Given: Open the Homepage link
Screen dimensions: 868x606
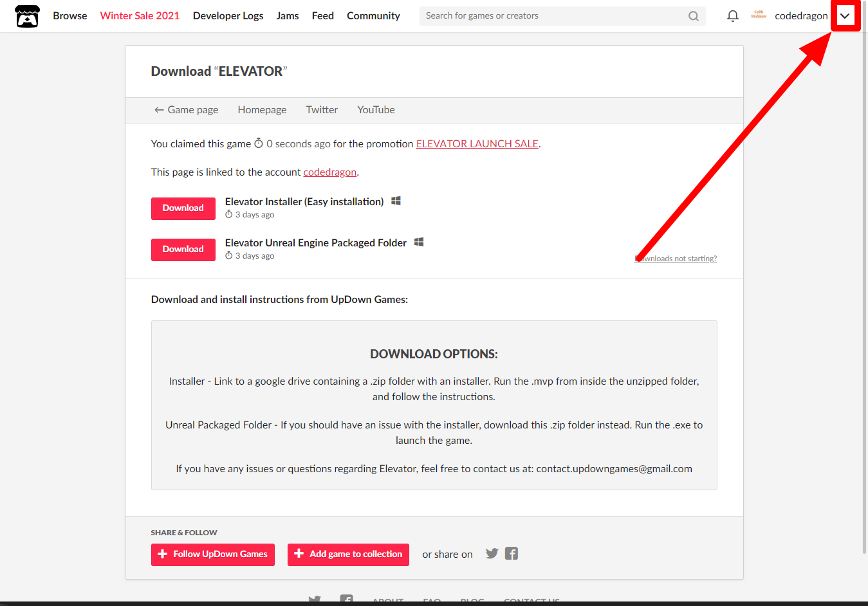Looking at the screenshot, I should [x=262, y=110].
